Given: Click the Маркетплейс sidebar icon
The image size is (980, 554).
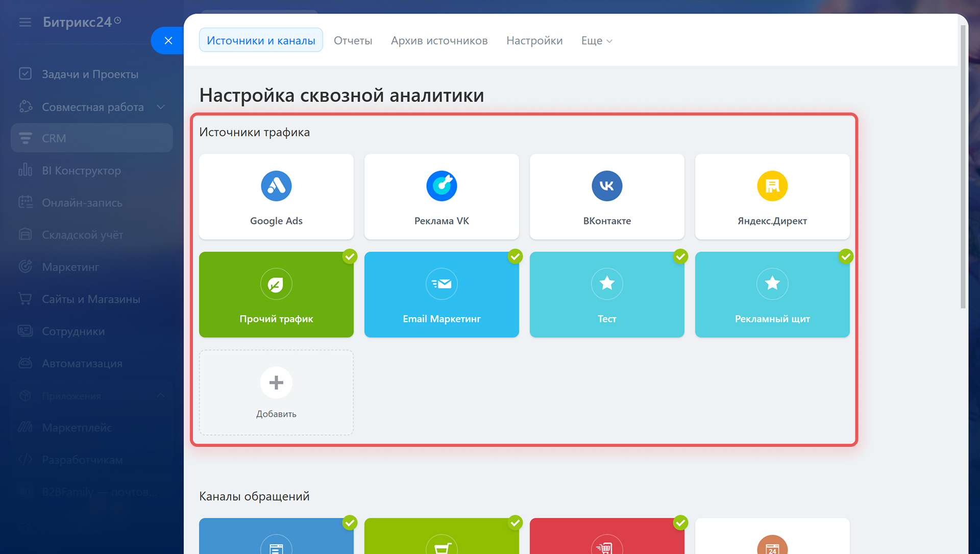Looking at the screenshot, I should pos(25,427).
